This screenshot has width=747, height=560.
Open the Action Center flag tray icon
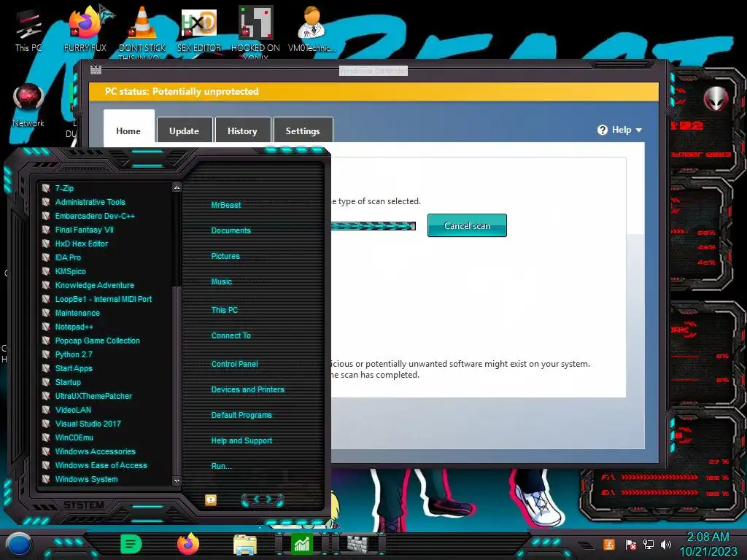click(x=630, y=545)
